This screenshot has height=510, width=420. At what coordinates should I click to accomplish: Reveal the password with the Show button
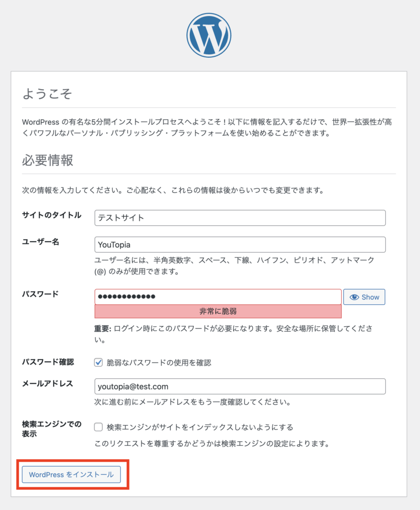[x=364, y=297]
